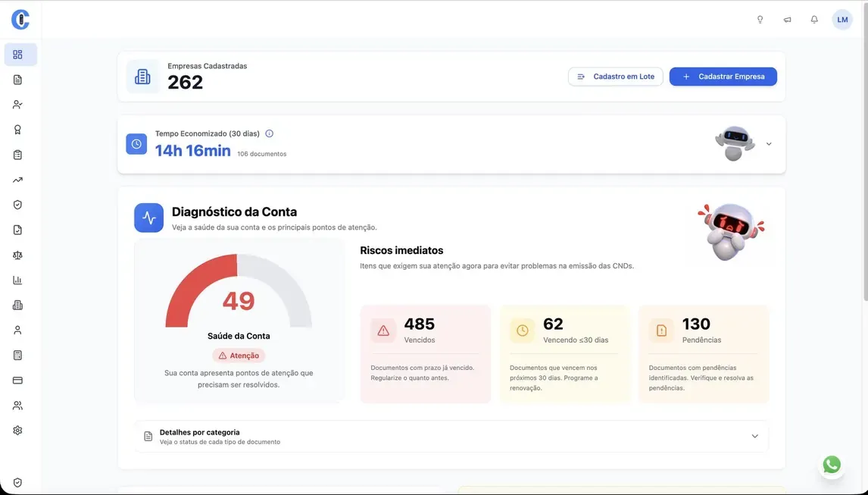Click the small robot mascot in Tempo Economizado card
Image resolution: width=868 pixels, height=495 pixels.
[x=735, y=143]
